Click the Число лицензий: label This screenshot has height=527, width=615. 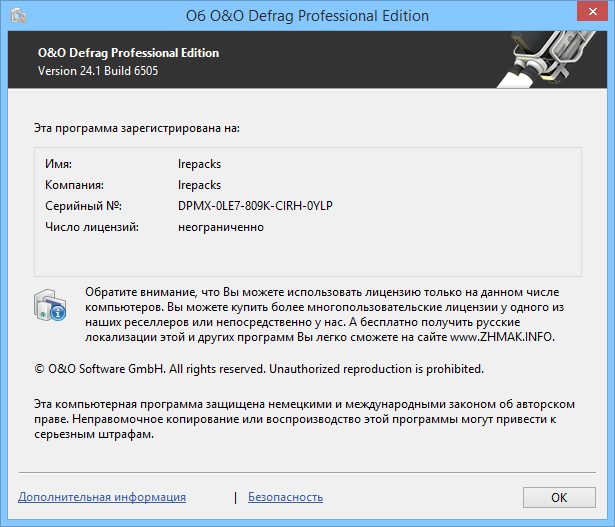pyautogui.click(x=92, y=227)
